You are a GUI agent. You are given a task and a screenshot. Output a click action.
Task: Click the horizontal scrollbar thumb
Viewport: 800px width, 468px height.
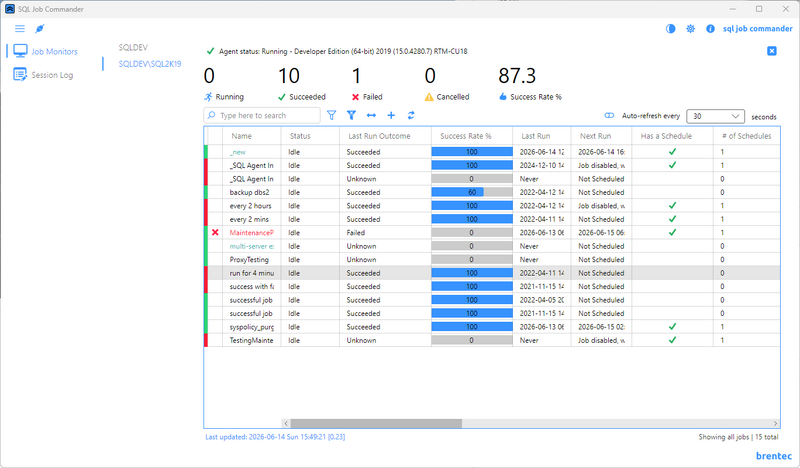click(x=376, y=424)
